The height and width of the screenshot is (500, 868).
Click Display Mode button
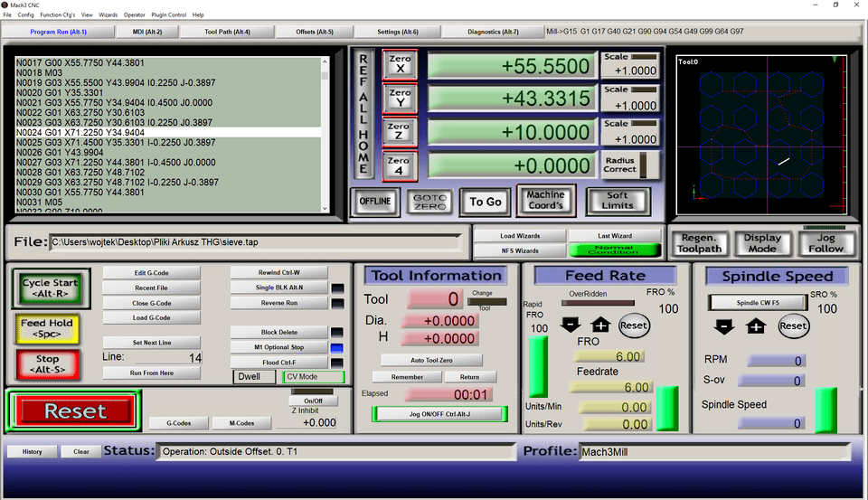(762, 243)
